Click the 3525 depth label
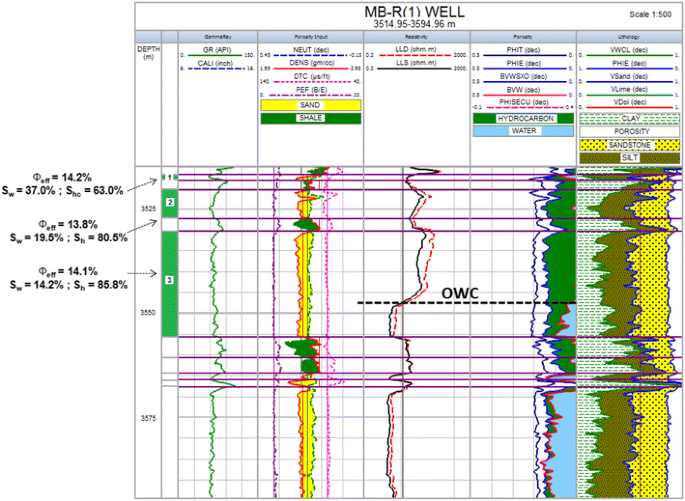 149,209
